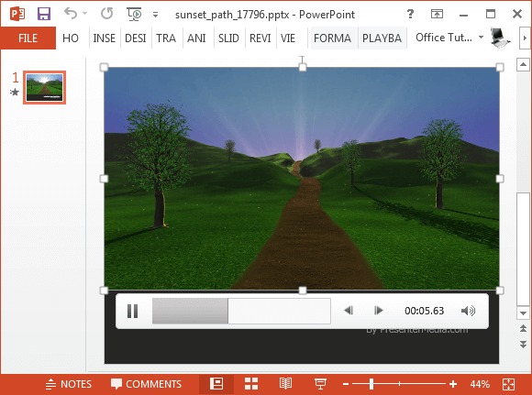
Task: Switch to Slide Sorter view
Action: (x=251, y=384)
